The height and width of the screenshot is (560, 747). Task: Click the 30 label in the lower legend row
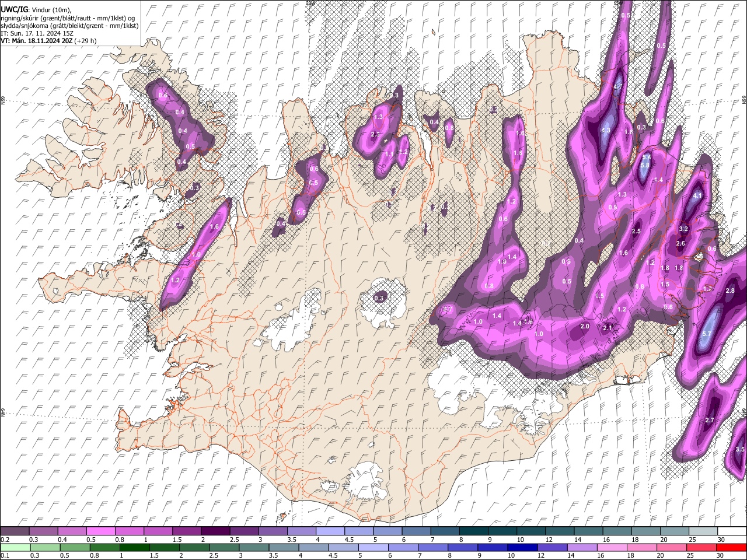[721, 555]
